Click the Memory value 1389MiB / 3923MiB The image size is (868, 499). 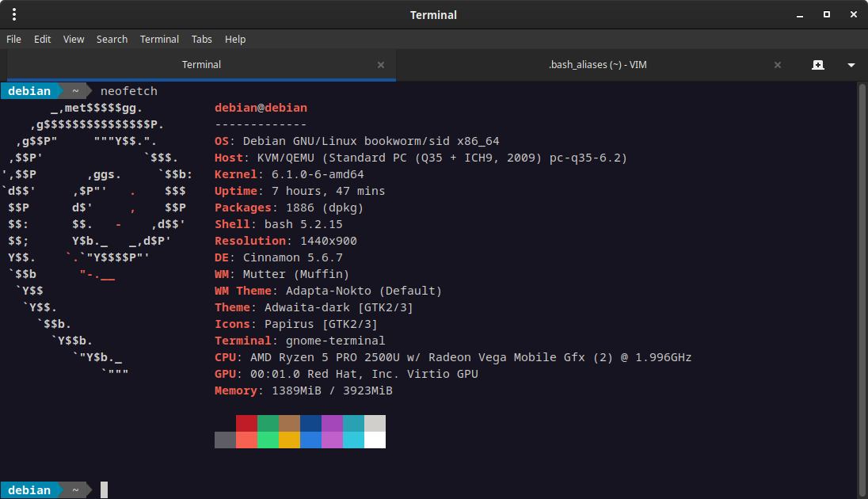(332, 390)
